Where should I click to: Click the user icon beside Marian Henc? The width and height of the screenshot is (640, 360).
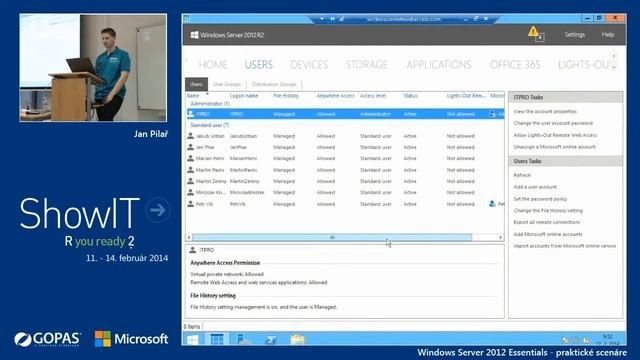pyautogui.click(x=190, y=158)
